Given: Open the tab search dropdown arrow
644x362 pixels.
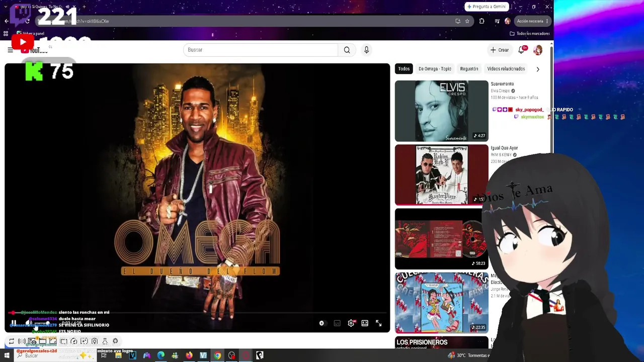Looking at the screenshot, I should point(6,7).
